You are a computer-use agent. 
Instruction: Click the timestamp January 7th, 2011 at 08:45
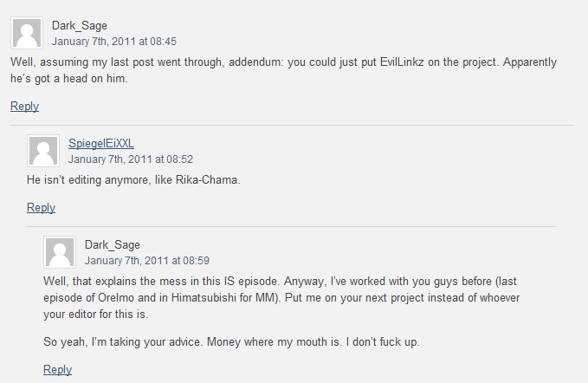coord(114,42)
